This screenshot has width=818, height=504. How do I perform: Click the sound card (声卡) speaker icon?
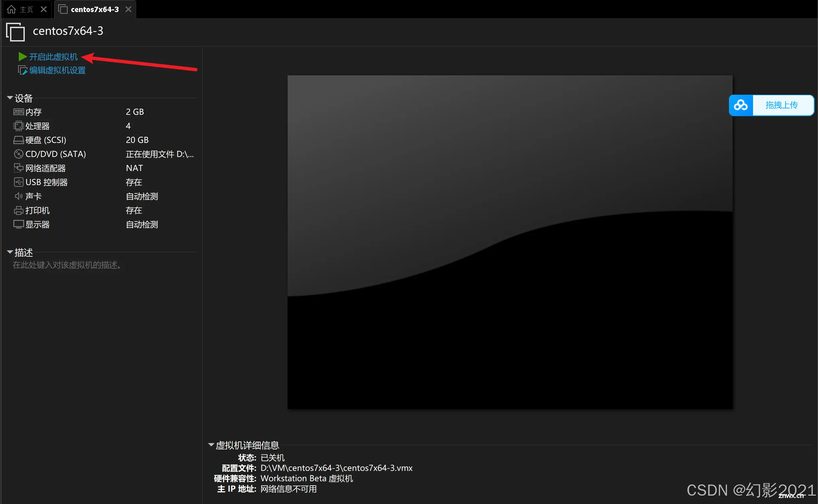click(x=18, y=196)
